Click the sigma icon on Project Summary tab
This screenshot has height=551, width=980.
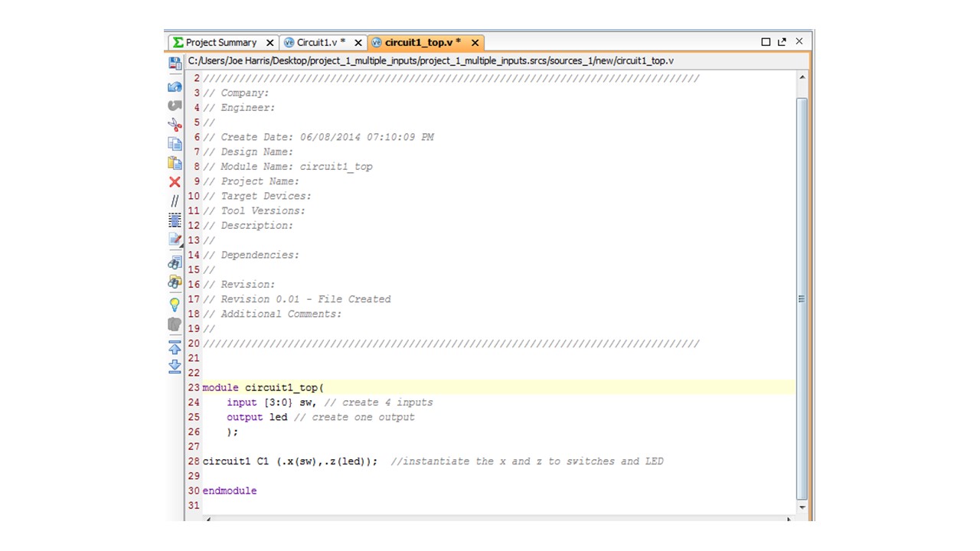point(178,42)
